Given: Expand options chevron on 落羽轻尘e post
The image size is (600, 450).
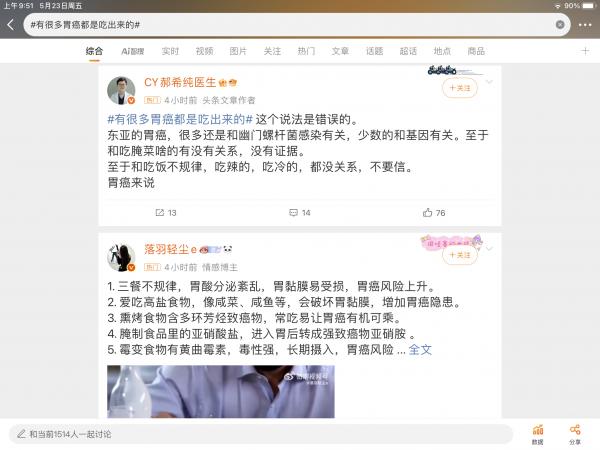Looking at the screenshot, I should (x=489, y=249).
